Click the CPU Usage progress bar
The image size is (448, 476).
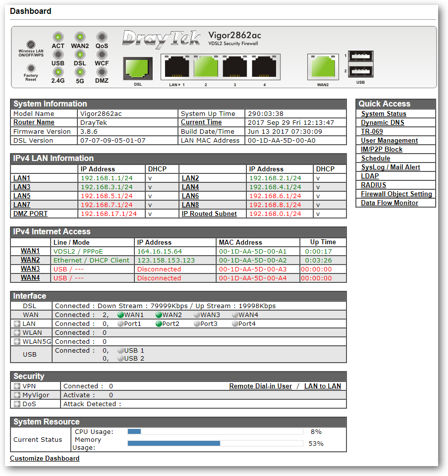(216, 432)
